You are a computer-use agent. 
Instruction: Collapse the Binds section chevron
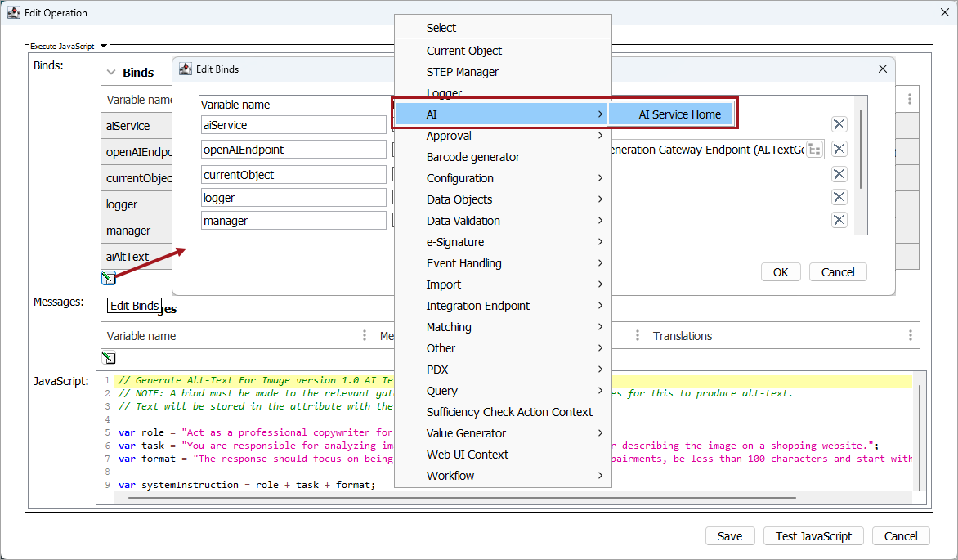tap(111, 73)
